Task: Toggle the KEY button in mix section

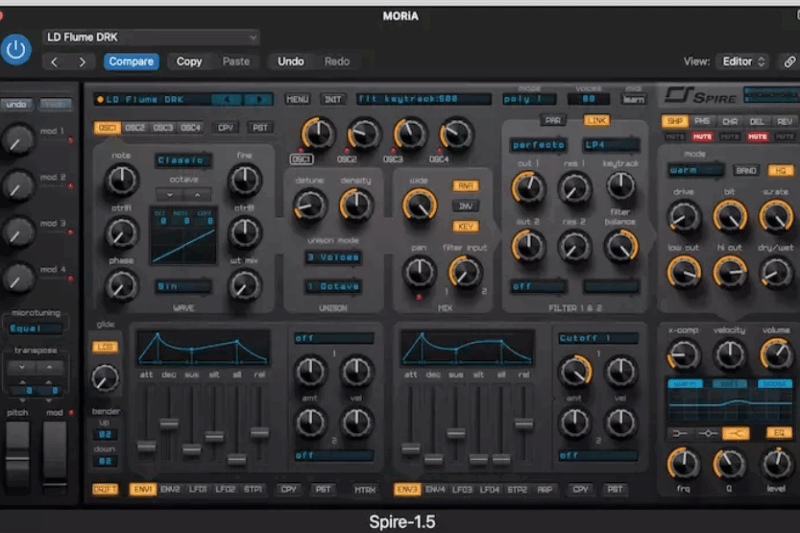Action: click(465, 226)
